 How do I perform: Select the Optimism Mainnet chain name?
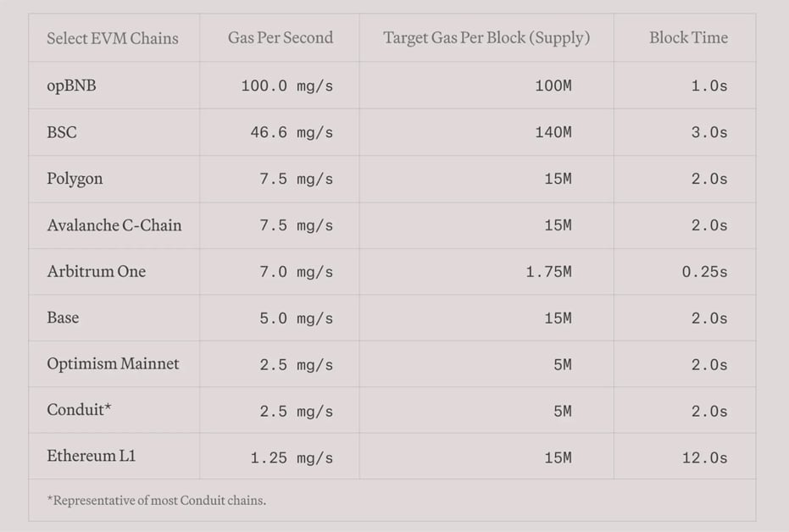[113, 364]
